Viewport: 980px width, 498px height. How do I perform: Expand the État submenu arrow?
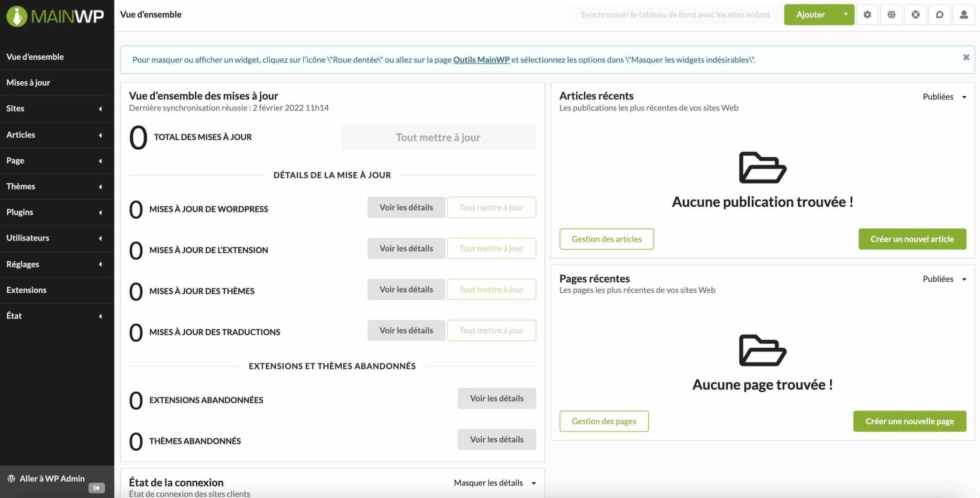100,316
